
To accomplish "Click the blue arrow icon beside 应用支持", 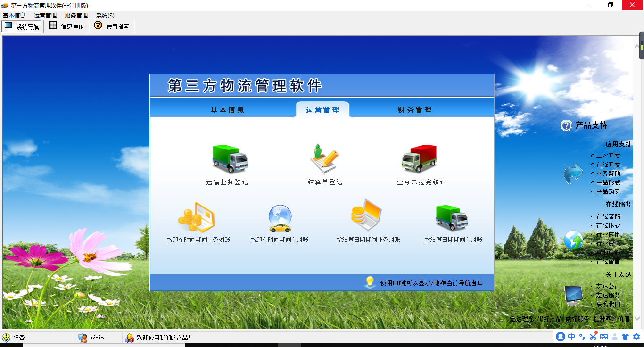I will point(573,174).
